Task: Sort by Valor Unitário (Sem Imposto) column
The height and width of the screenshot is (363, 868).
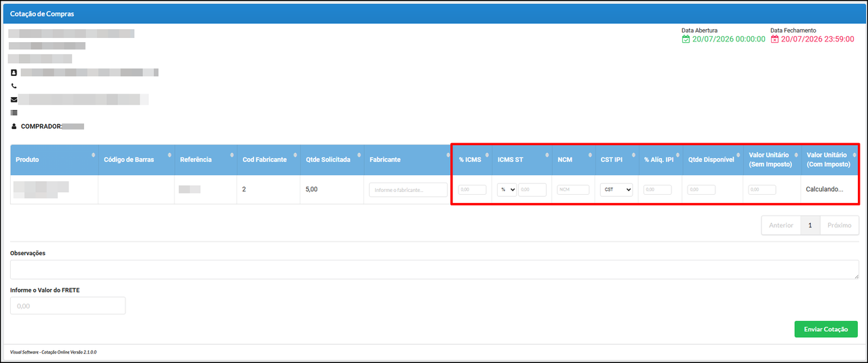Action: [x=772, y=159]
